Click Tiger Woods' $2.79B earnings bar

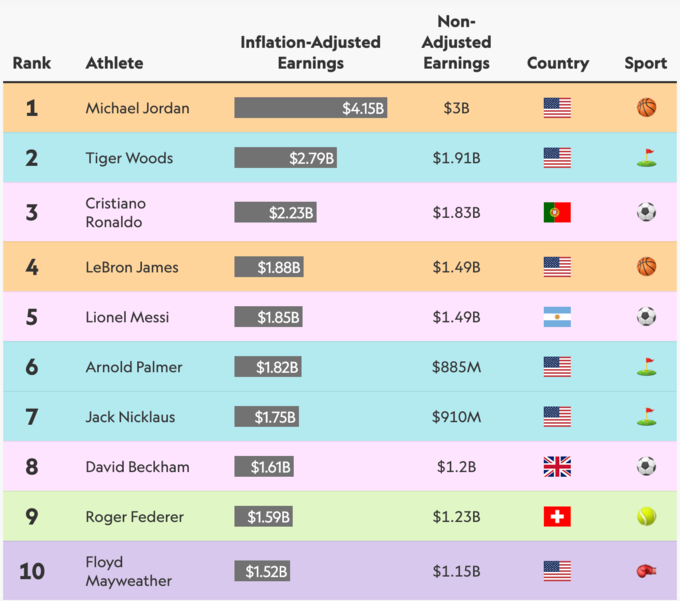(x=285, y=158)
